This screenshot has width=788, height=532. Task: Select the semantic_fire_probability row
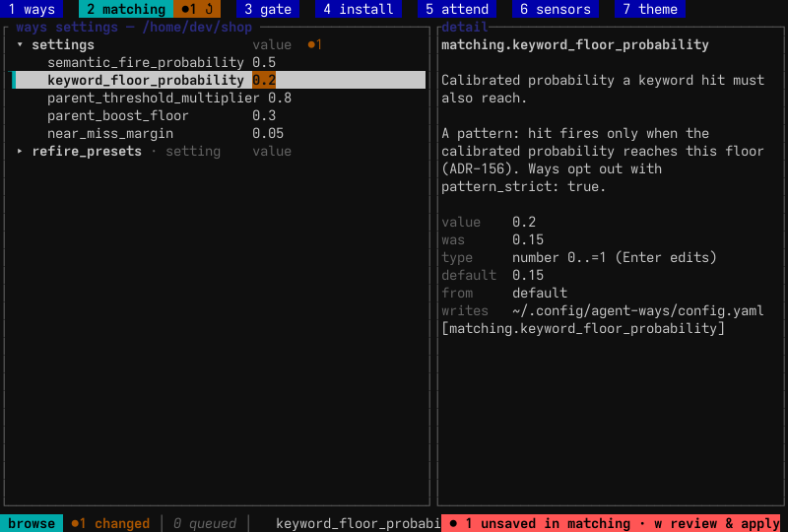[x=219, y=62]
